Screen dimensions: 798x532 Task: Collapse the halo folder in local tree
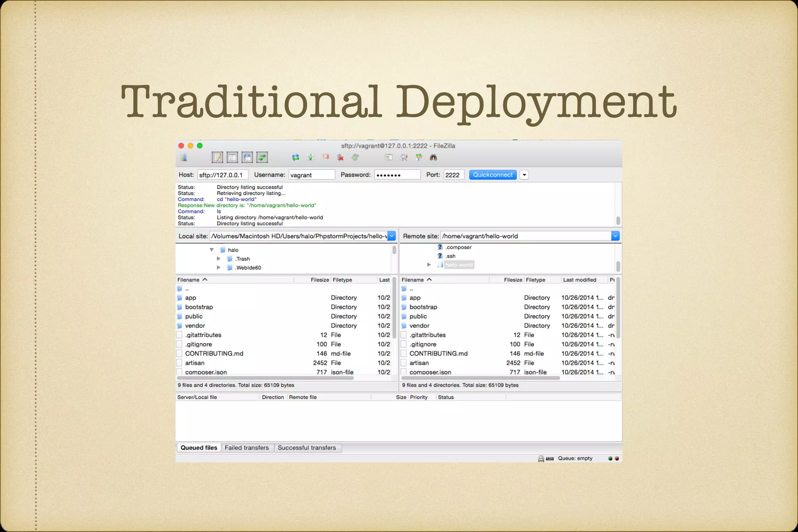coord(212,250)
